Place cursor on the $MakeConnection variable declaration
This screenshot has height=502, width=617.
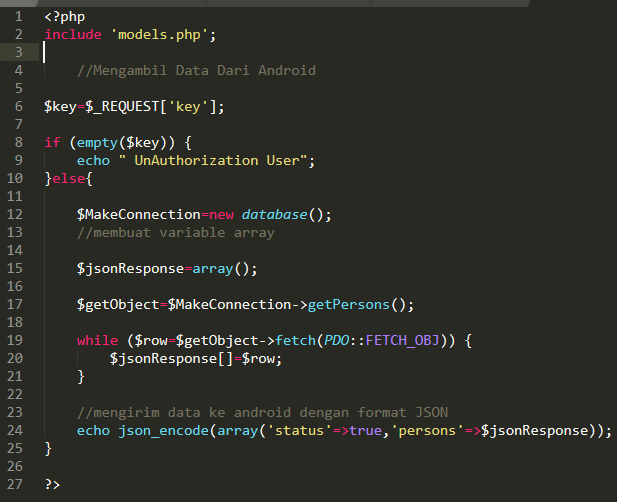coord(138,214)
